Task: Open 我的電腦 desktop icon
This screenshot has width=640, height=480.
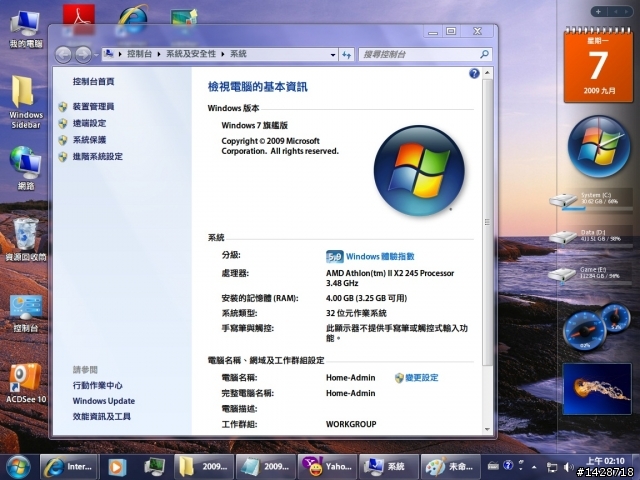Action: [x=25, y=29]
